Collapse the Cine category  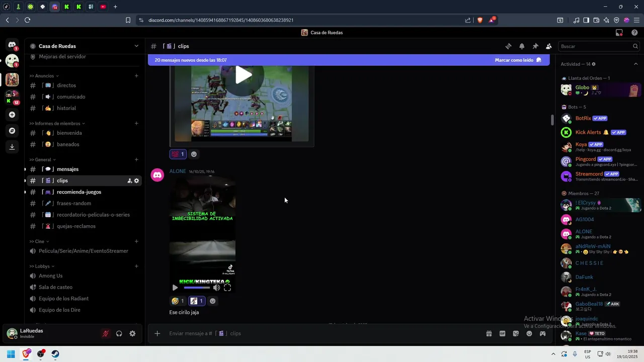pyautogui.click(x=39, y=241)
